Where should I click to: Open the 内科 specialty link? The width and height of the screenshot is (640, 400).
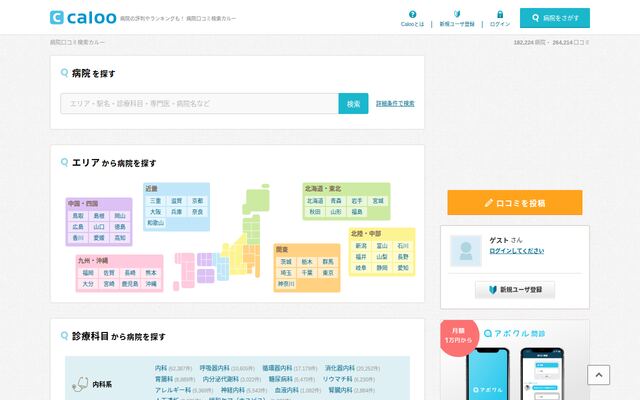point(161,368)
